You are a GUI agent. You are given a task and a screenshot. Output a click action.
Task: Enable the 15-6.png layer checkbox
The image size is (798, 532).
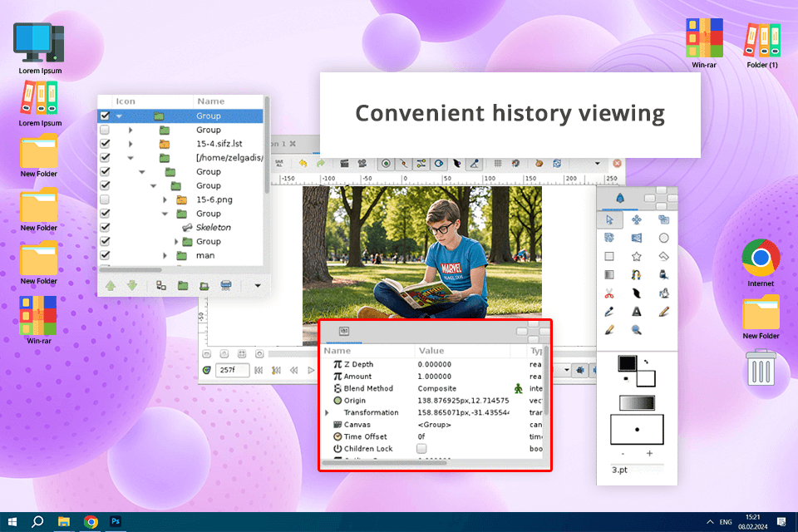[x=105, y=199]
